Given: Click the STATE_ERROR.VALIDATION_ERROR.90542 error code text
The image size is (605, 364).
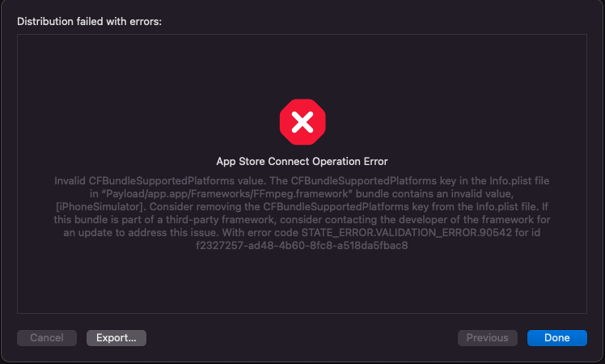Looking at the screenshot, I should point(407,233).
